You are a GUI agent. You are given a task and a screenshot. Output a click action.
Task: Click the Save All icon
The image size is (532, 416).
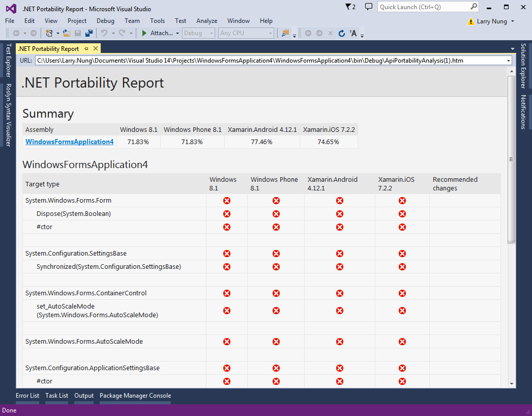pyautogui.click(x=89, y=33)
